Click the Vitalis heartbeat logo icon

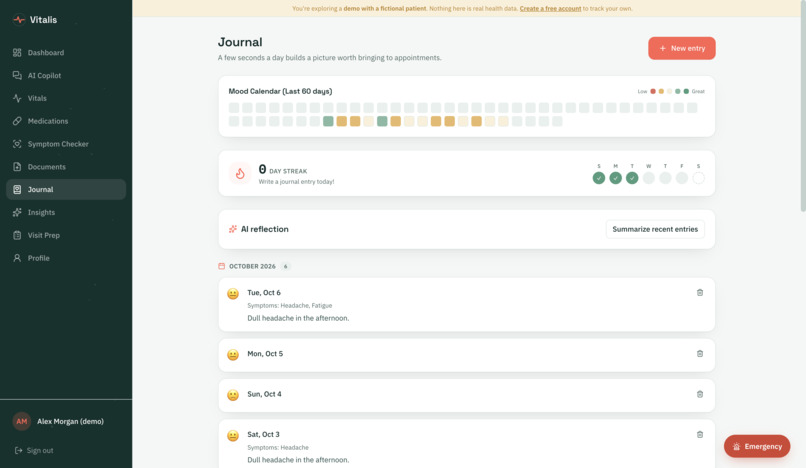click(x=19, y=20)
